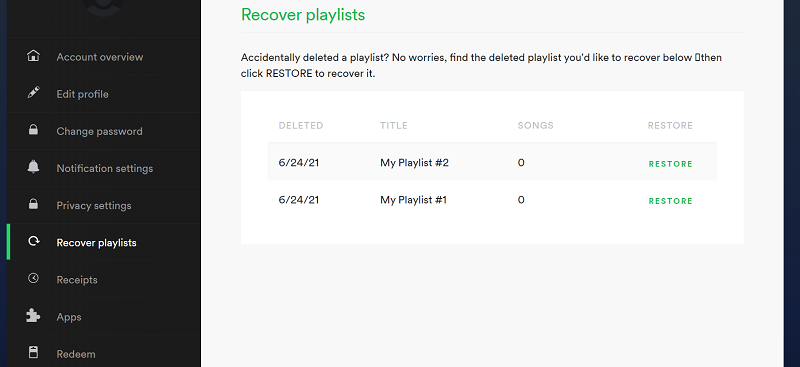Click the card icon beside Redeem
Viewport: 800px width, 367px height.
tap(33, 353)
